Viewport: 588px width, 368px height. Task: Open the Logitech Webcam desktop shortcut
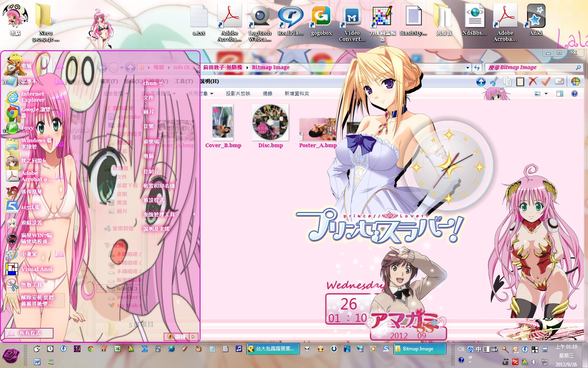[x=260, y=23]
